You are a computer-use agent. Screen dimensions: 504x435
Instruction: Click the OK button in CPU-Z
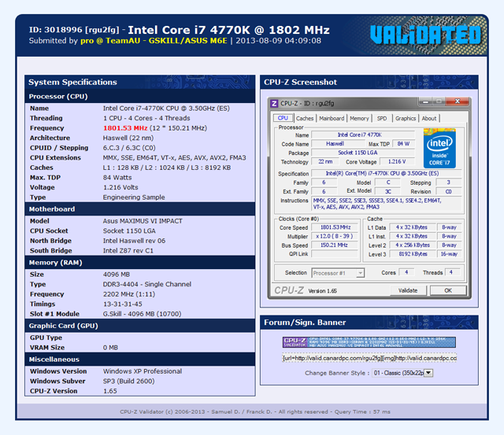[x=448, y=290]
